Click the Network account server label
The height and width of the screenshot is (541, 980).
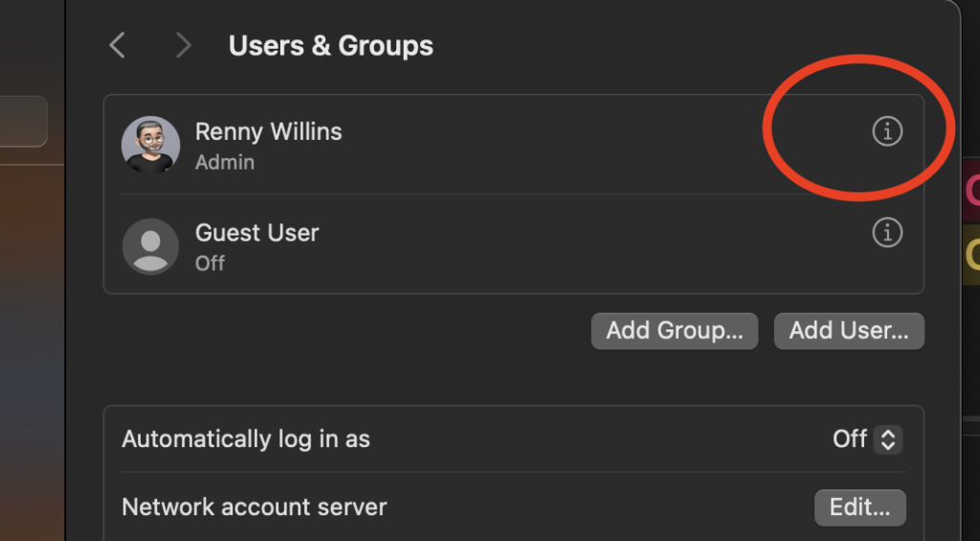click(255, 507)
